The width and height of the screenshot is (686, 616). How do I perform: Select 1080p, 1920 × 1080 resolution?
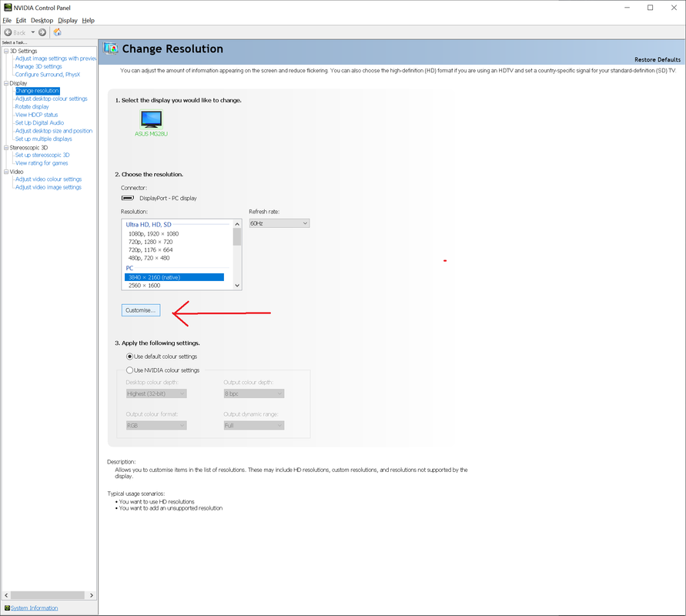click(153, 233)
